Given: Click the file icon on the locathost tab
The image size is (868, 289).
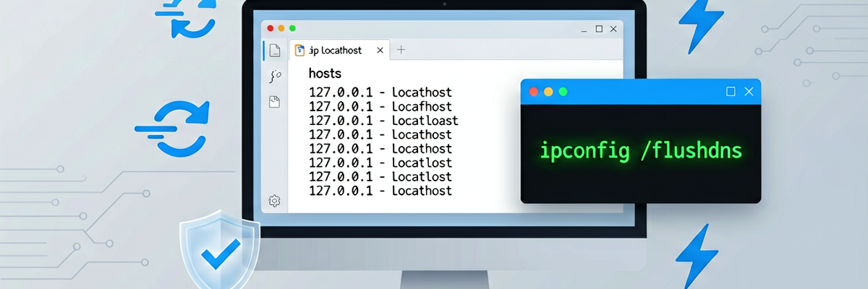Looking at the screenshot, I should (299, 50).
